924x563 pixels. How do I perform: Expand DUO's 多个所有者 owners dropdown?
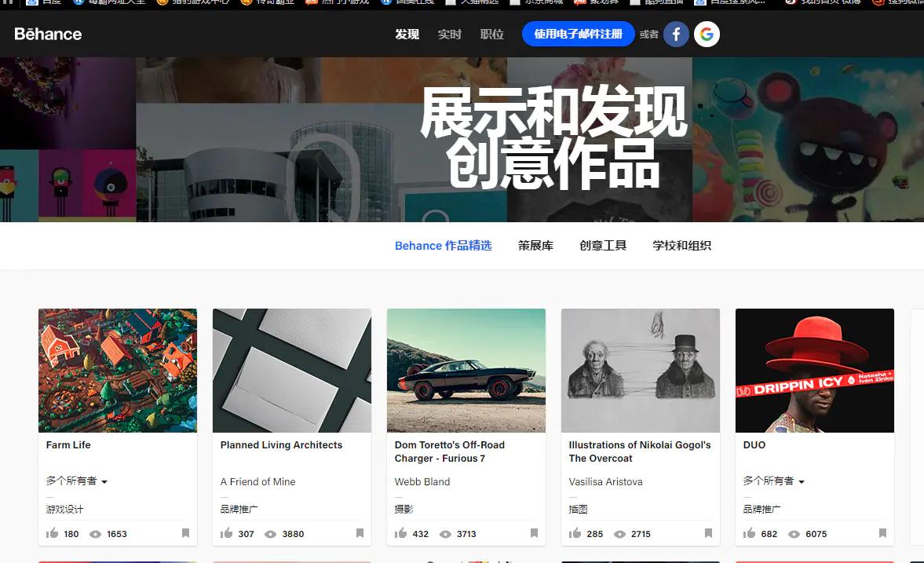tap(774, 481)
